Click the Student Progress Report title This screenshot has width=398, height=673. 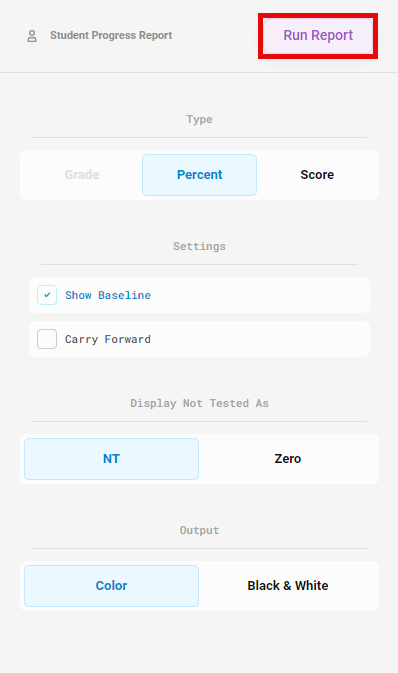111,35
